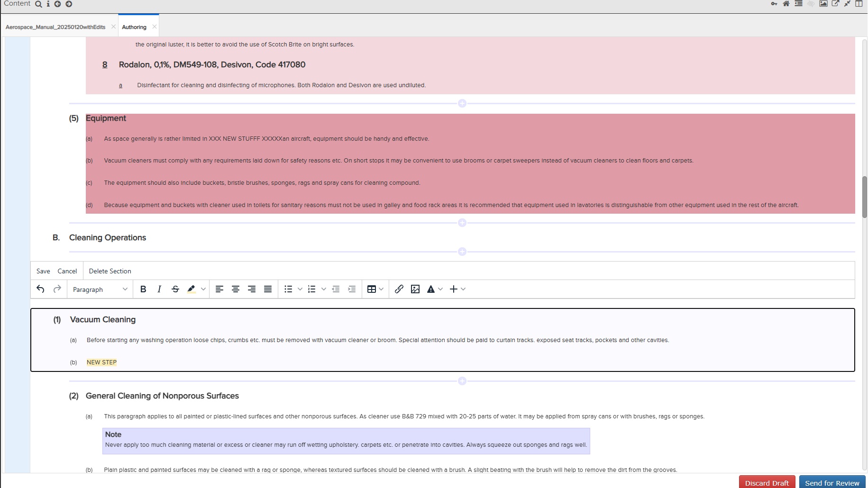Image resolution: width=868 pixels, height=488 pixels.
Task: Close the Authoring tab
Action: (155, 27)
